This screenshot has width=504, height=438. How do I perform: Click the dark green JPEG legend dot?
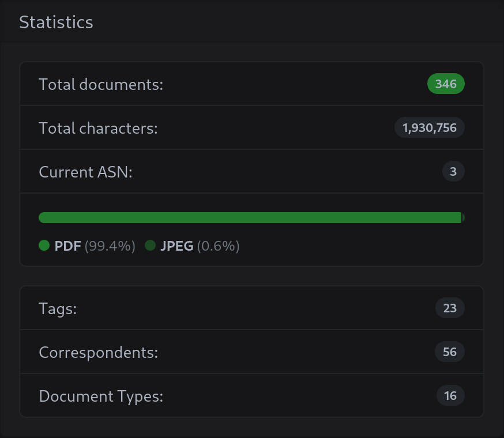coord(150,245)
